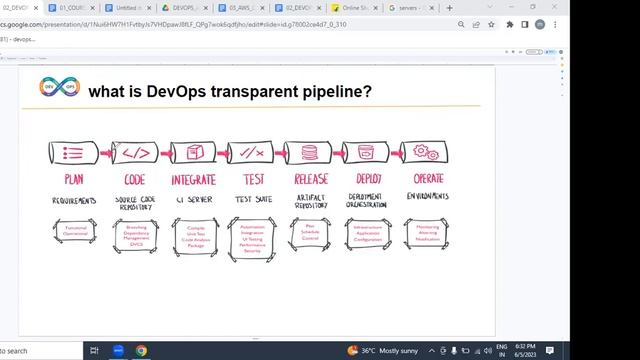
Task: Select the OPERATE stage label
Action: (428, 178)
